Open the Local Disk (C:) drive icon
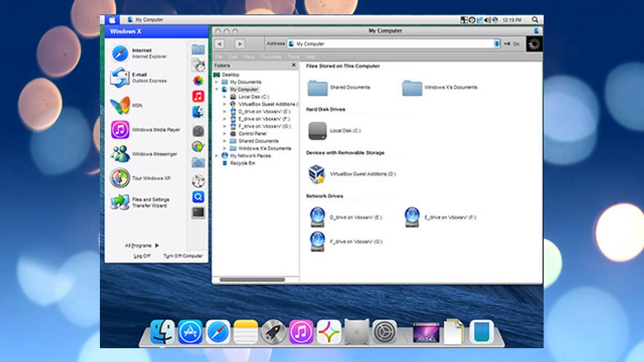644x362 pixels. point(317,130)
